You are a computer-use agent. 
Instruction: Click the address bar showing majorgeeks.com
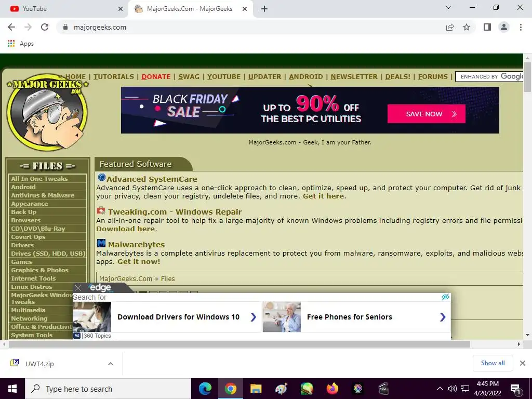click(251, 27)
